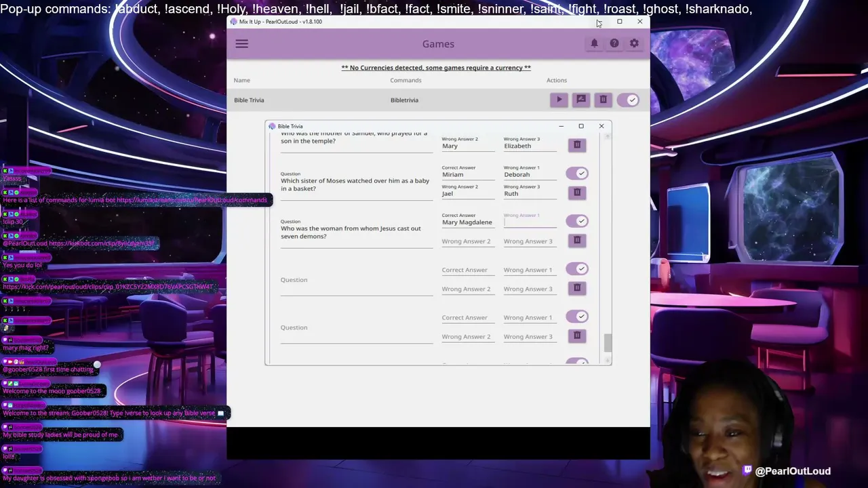Viewport: 868px width, 488px height.
Task: Delete the Samuel's mother question
Action: [x=577, y=145]
